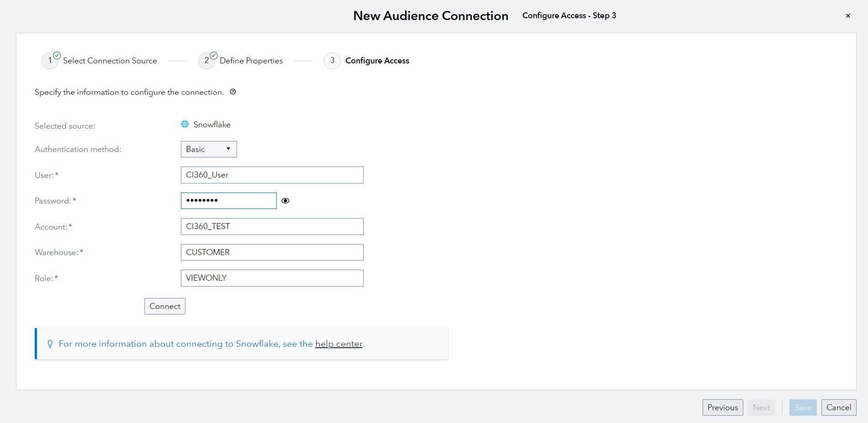The image size is (868, 423).
Task: Open the Authentication method dropdown
Action: [208, 149]
